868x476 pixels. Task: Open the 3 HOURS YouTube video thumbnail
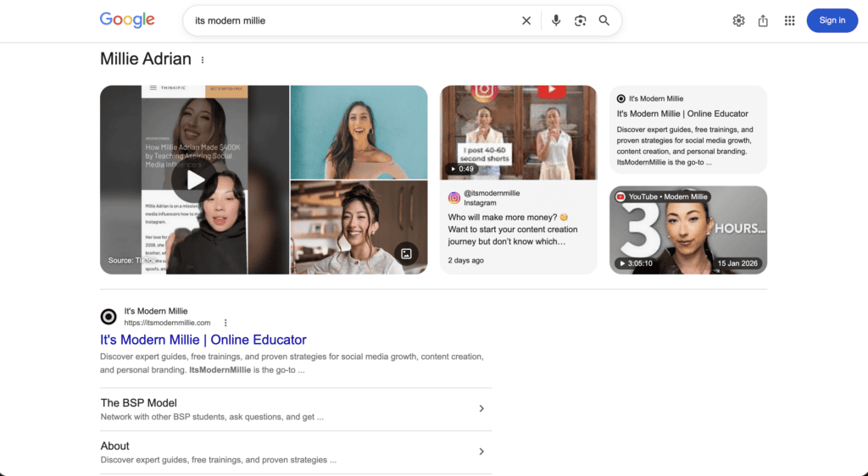point(688,230)
